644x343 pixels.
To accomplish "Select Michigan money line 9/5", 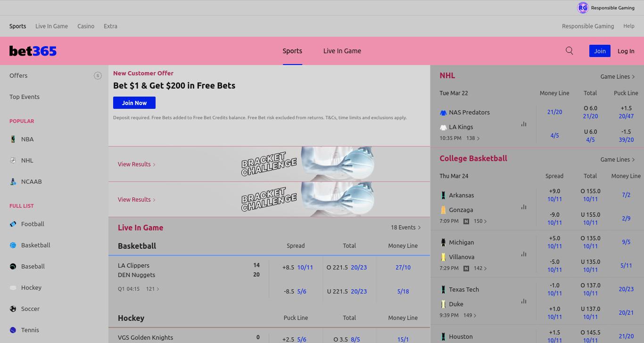I will pos(626,242).
